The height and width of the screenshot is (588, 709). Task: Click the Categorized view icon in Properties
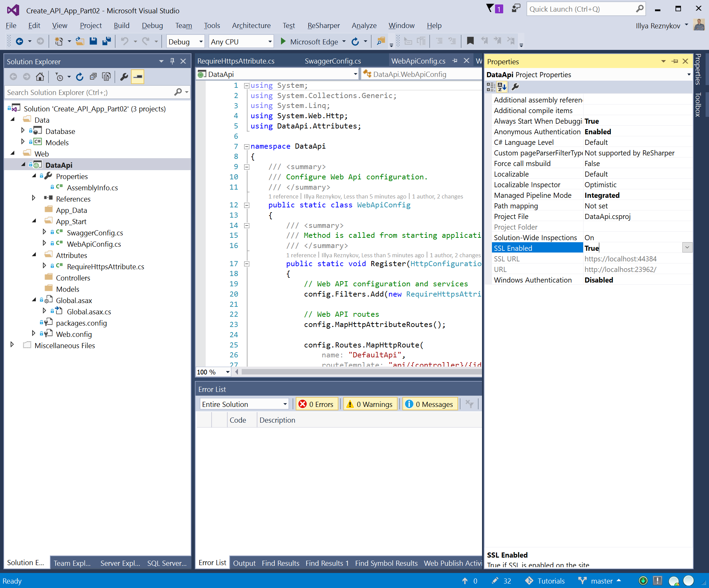pos(491,87)
